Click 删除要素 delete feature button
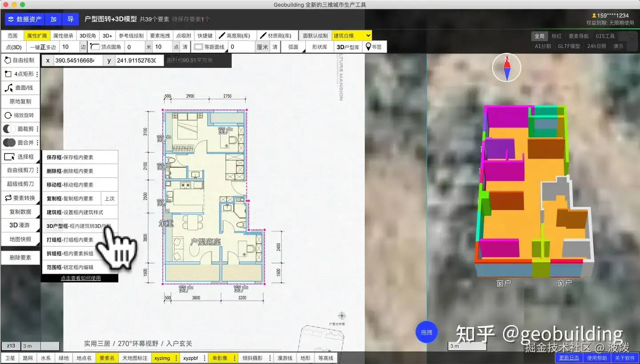Image resolution: width=640 pixels, height=364 pixels. tap(20, 257)
